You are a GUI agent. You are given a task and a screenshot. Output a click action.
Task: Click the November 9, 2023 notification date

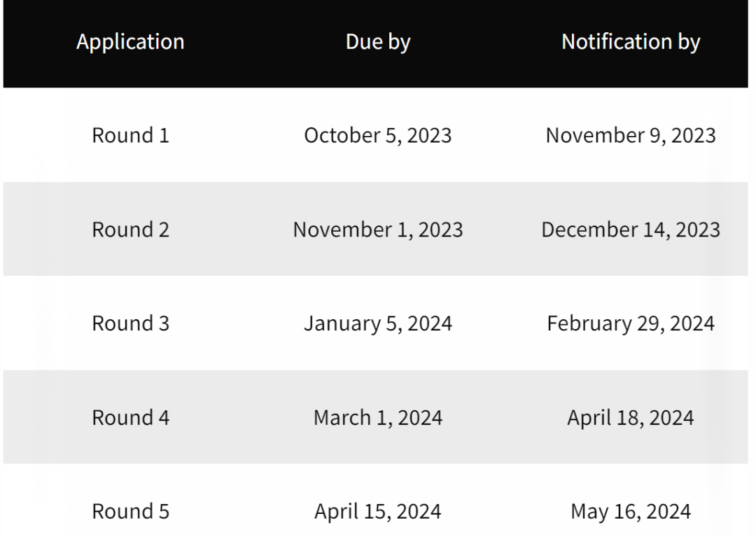(631, 135)
